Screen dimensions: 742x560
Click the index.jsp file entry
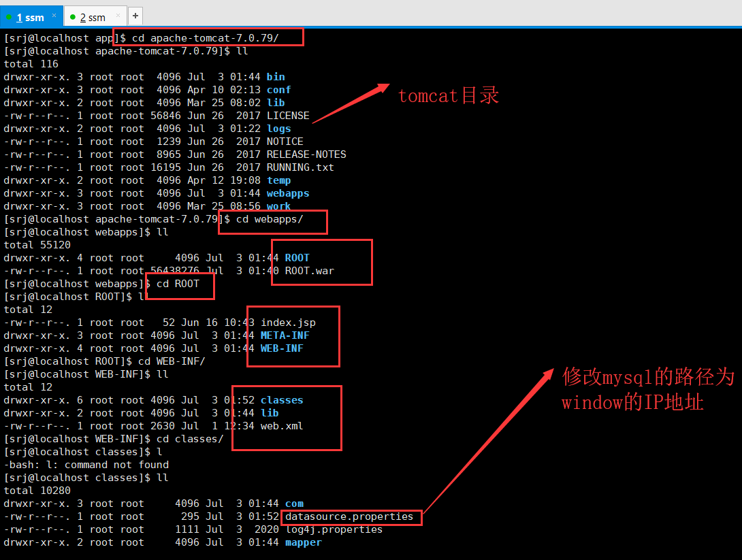point(287,322)
